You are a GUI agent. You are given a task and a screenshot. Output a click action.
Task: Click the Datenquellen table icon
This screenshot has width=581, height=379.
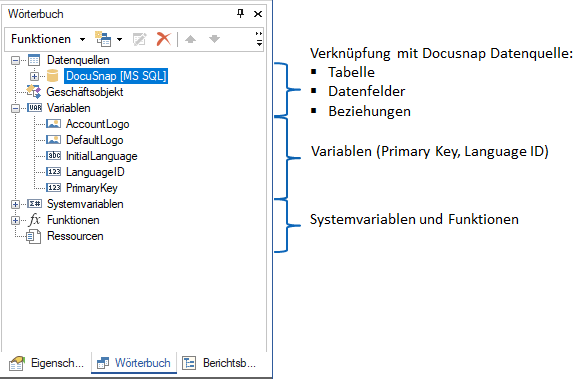[34, 60]
